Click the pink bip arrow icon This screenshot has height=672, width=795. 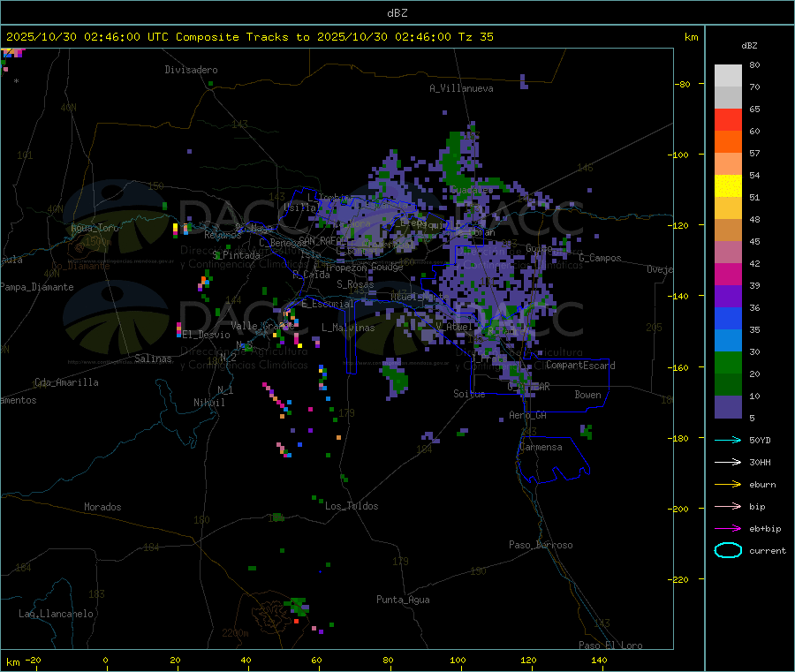728,506
